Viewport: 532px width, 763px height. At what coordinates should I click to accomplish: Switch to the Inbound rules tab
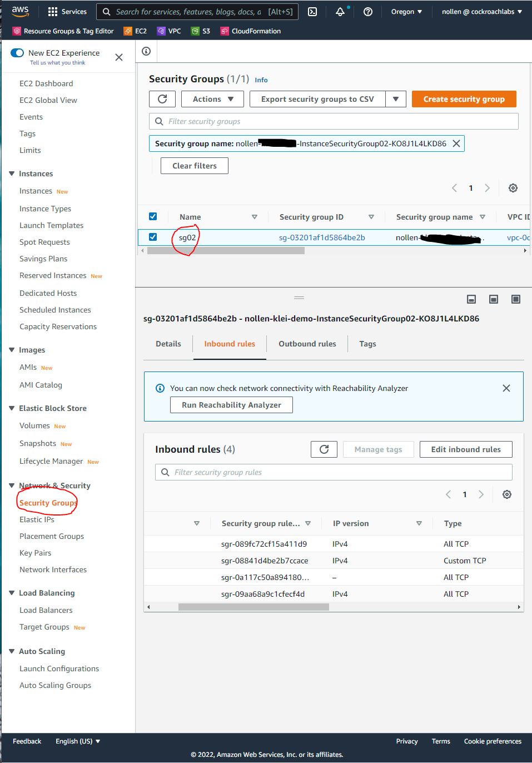[x=230, y=344]
